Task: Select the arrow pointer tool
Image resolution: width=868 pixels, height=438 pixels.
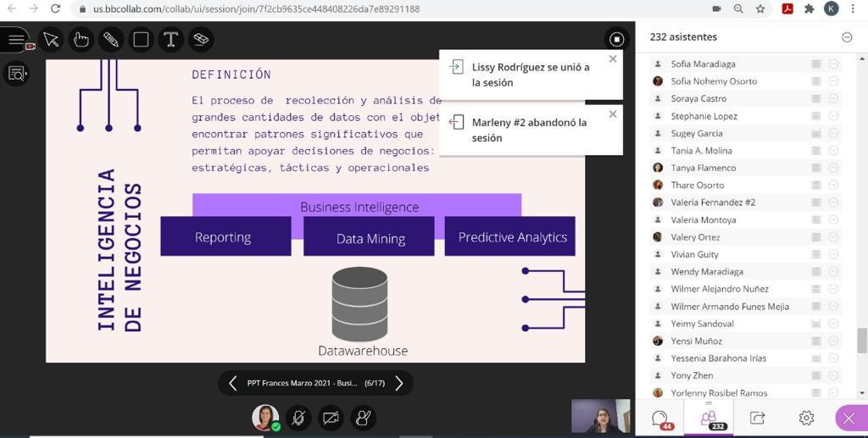Action: [x=51, y=40]
